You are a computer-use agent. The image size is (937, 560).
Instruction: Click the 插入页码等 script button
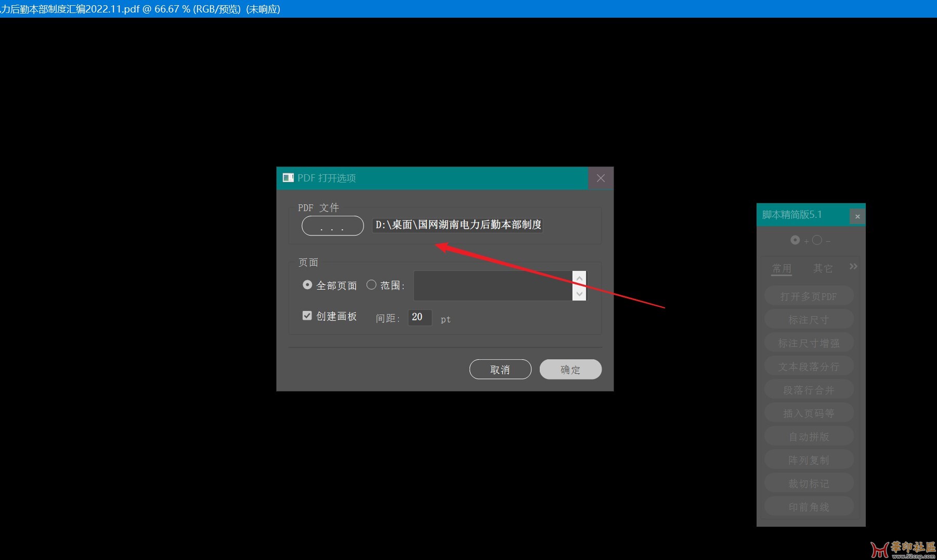(809, 413)
